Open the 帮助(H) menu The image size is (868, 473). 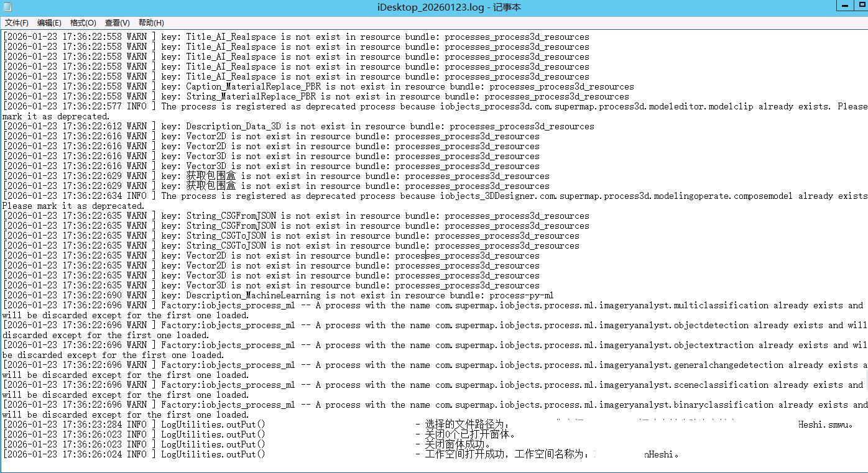150,23
